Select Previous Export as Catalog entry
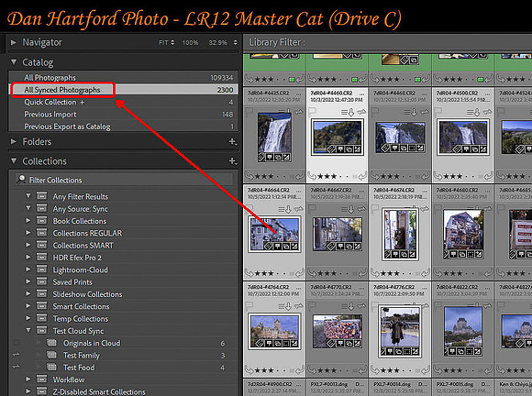This screenshot has width=532, height=396. click(123, 126)
